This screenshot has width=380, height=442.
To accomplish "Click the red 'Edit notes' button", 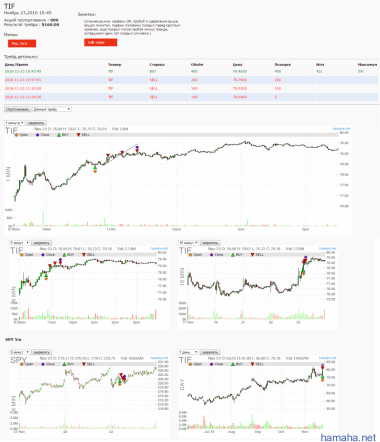I will [100, 42].
